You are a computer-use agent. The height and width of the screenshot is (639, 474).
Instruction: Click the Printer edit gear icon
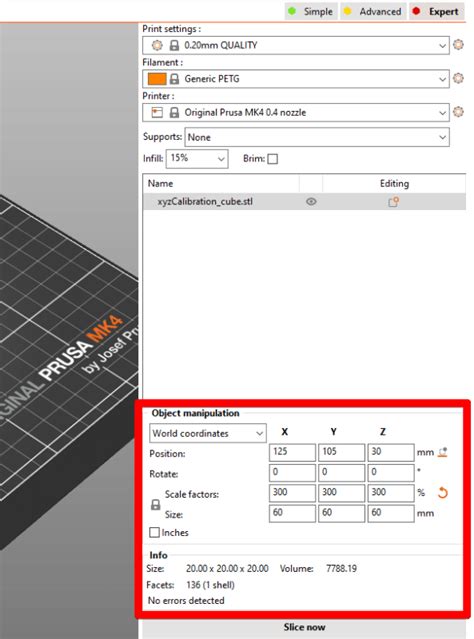459,111
